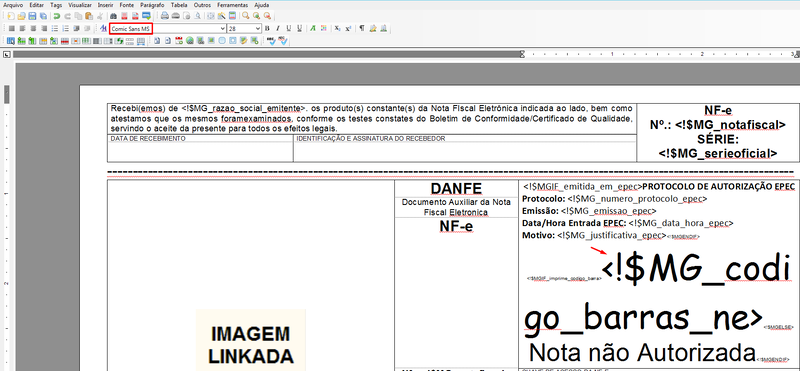This screenshot has height=371, width=800.
Task: Click the pilcrow show formatting marks icon
Action: point(362,28)
